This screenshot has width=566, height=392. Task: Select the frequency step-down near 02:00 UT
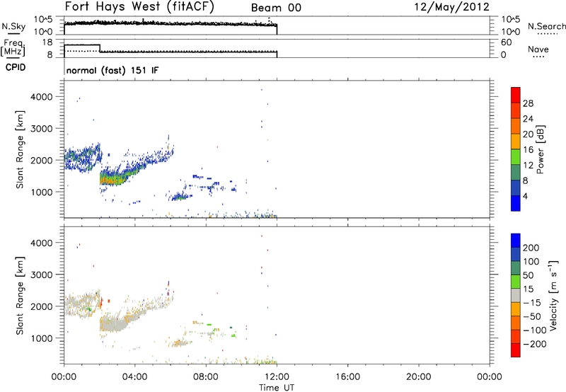[100, 48]
